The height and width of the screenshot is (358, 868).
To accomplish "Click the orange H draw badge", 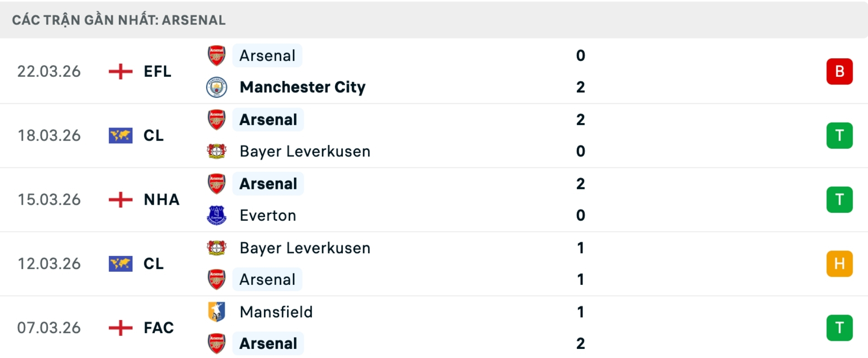I will pos(840,264).
